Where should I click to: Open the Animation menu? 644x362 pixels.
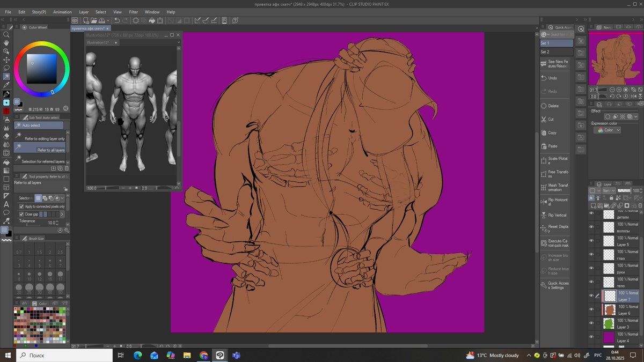coord(62,12)
